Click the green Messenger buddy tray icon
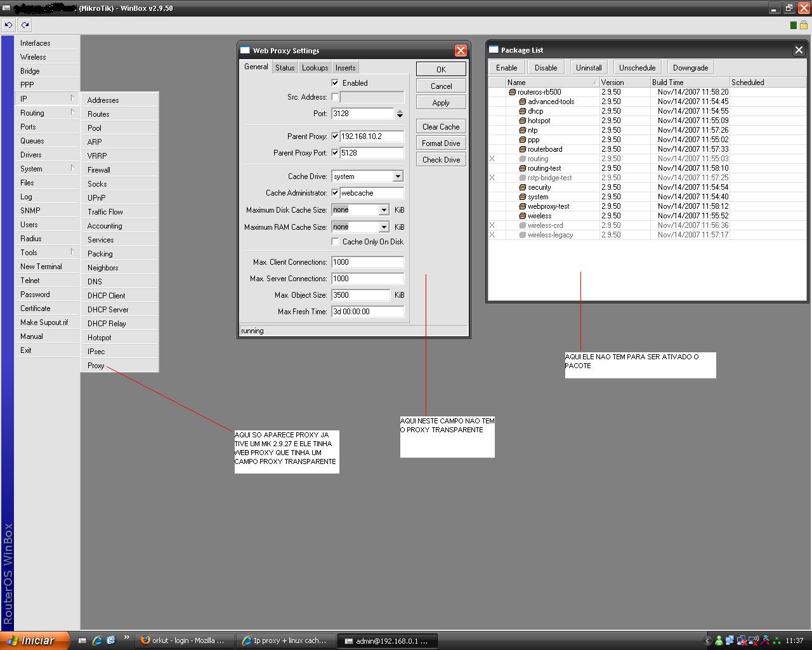The width and height of the screenshot is (812, 650). click(719, 640)
